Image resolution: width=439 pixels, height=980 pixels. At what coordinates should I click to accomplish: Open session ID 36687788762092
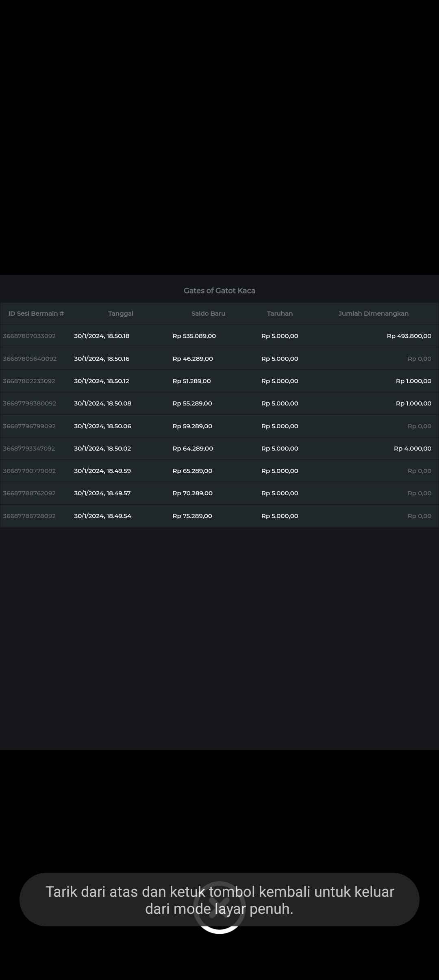click(29, 493)
